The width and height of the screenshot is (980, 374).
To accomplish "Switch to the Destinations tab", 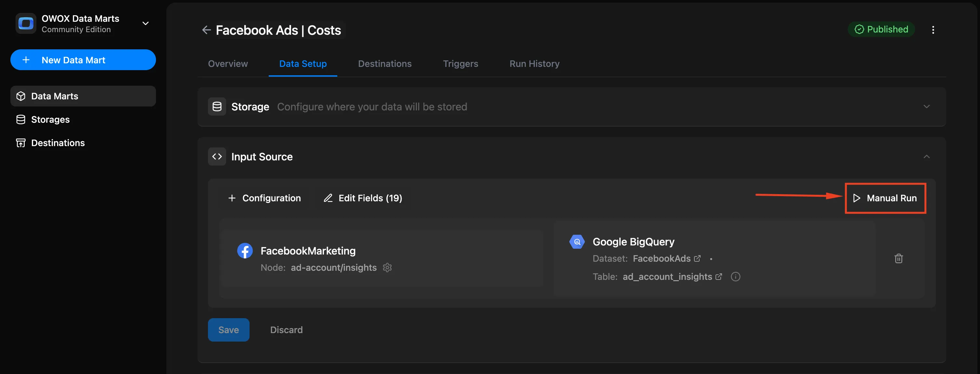I will pos(385,64).
